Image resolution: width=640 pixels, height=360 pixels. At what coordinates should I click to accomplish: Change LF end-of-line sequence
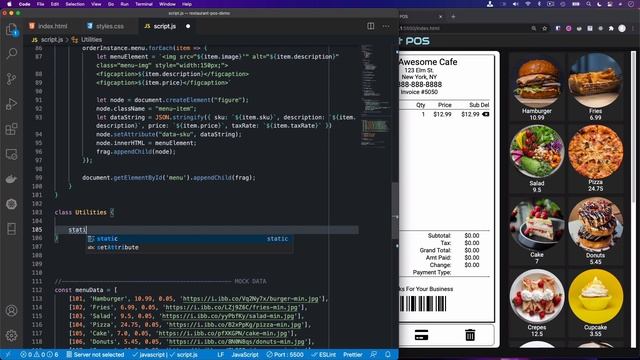point(220,355)
